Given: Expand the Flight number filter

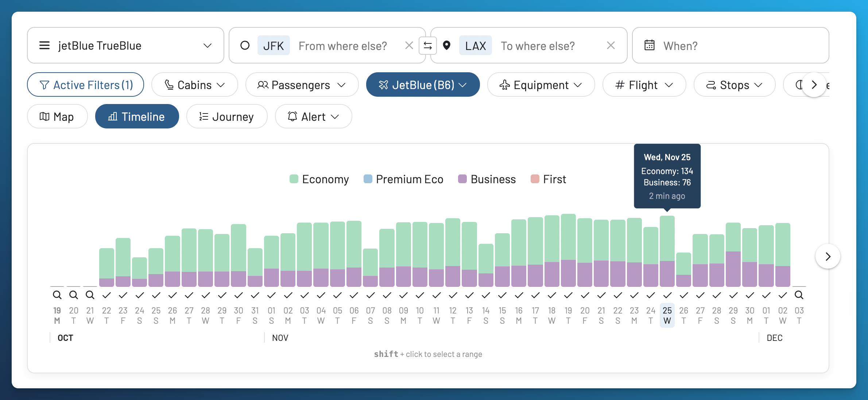Looking at the screenshot, I should 644,85.
